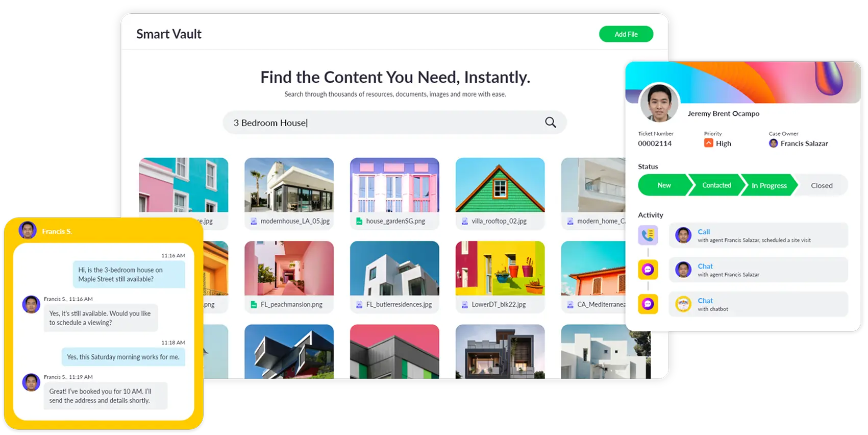Click the Francis S. avatar in the chat header
Viewport: 868px width, 435px height.
click(x=28, y=231)
